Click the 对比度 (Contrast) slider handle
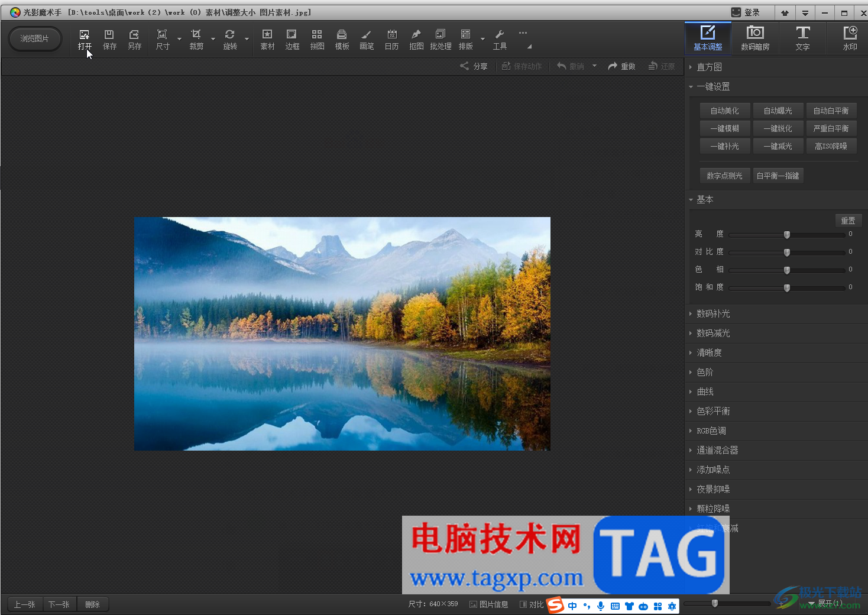This screenshot has height=615, width=868. click(787, 253)
